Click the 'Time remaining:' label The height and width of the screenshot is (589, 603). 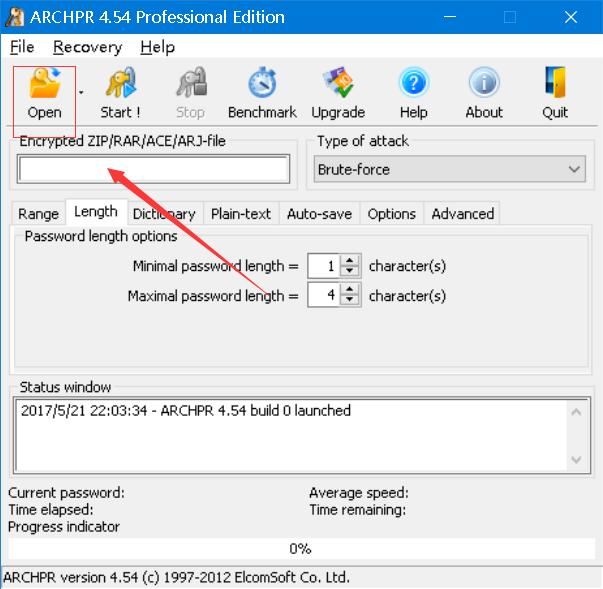[358, 510]
